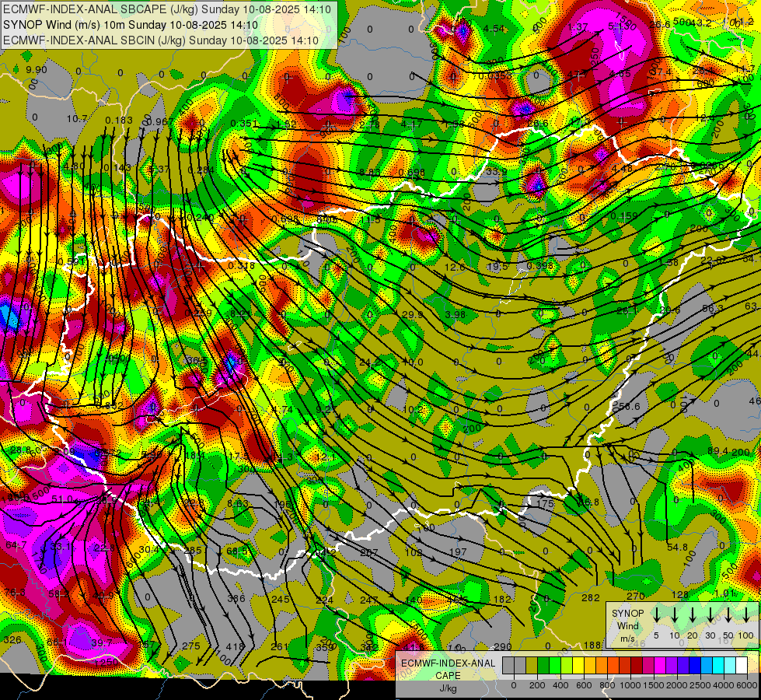Click the map value '26.1'
Viewport: 761px width, 700px height.
(x=627, y=310)
